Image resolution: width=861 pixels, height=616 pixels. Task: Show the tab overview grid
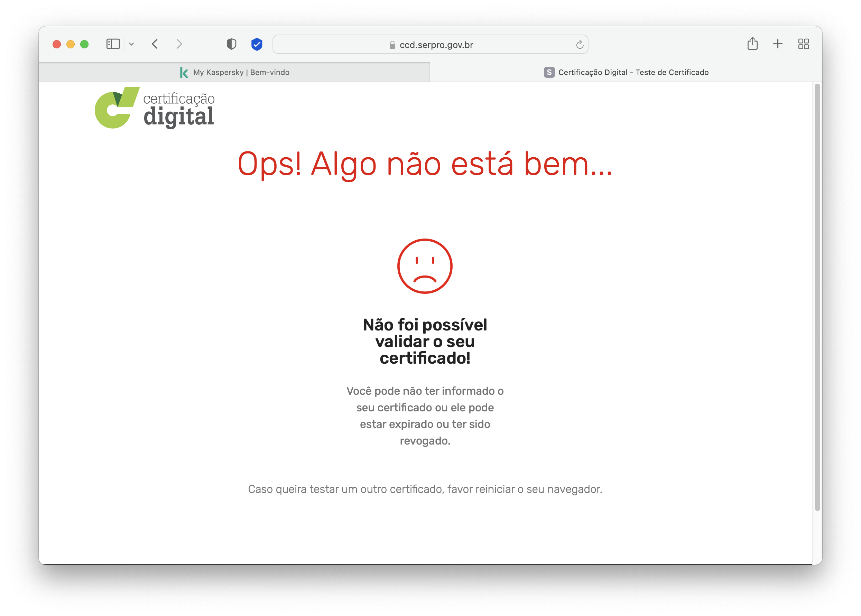803,44
